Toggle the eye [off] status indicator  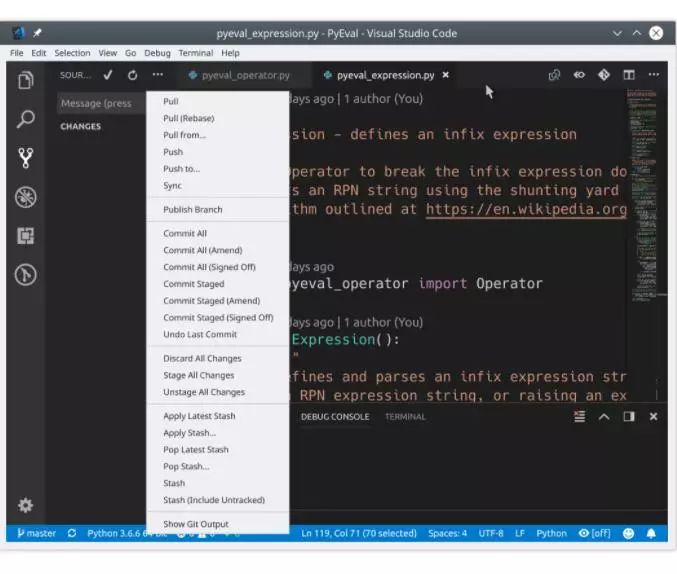[x=595, y=533]
